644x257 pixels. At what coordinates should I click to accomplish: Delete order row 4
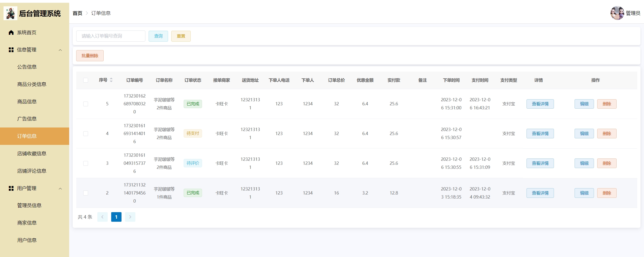click(607, 134)
